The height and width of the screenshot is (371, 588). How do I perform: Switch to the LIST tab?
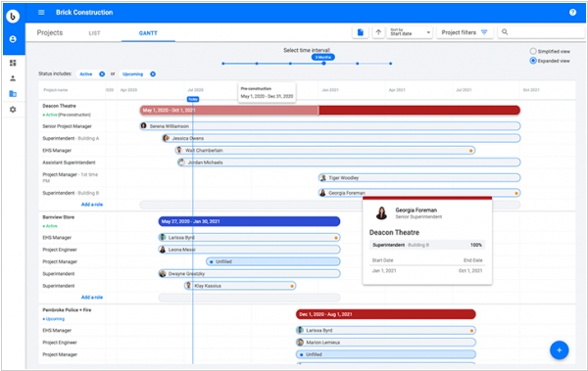[94, 33]
